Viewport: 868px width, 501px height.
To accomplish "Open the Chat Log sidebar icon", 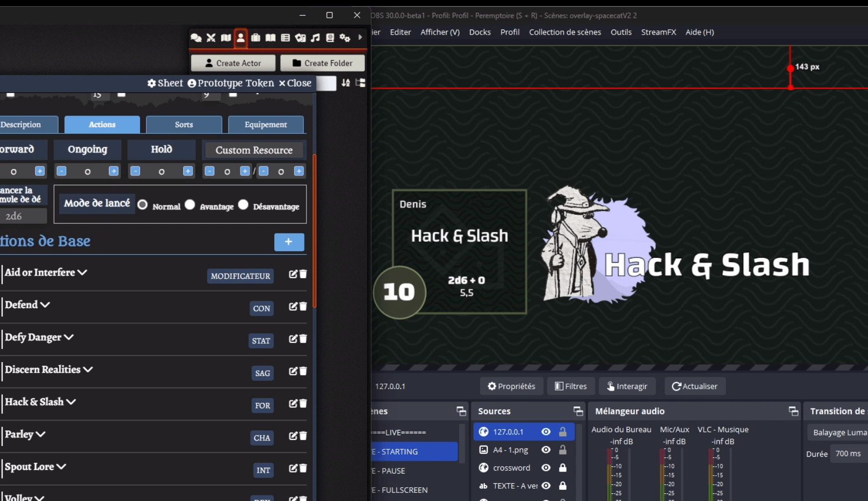I will [x=196, y=38].
